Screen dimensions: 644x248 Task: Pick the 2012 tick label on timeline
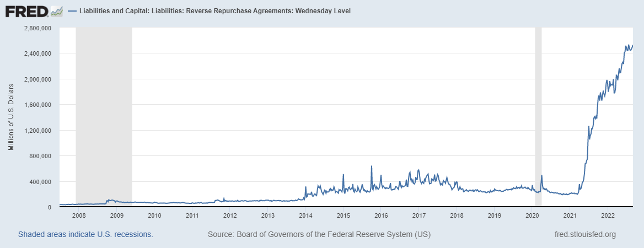tap(230, 215)
